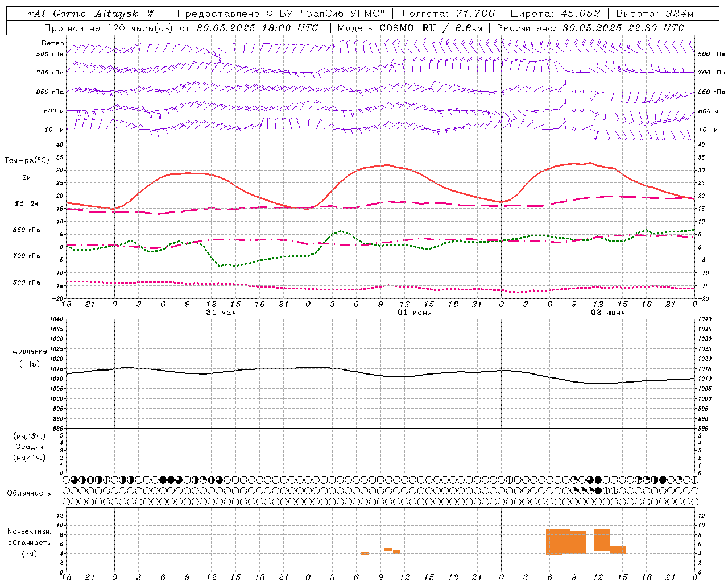Click the 500 гПа temperature legend entry

click(x=26, y=282)
